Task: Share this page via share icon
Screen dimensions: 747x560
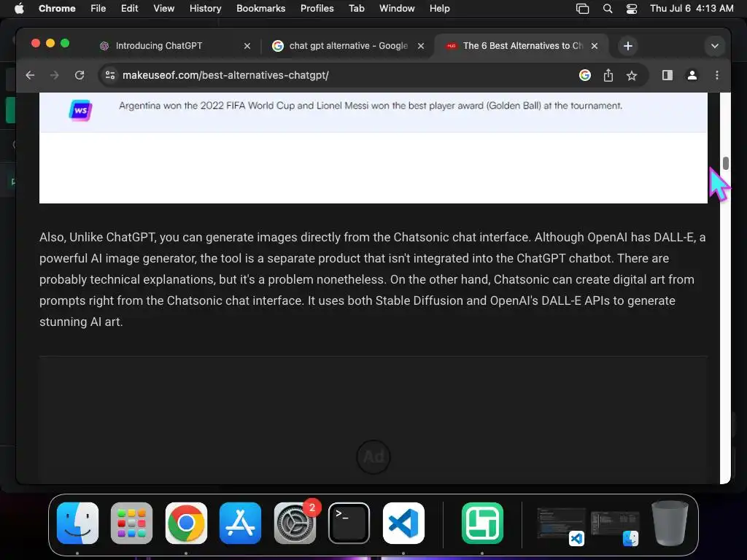Action: [x=608, y=75]
